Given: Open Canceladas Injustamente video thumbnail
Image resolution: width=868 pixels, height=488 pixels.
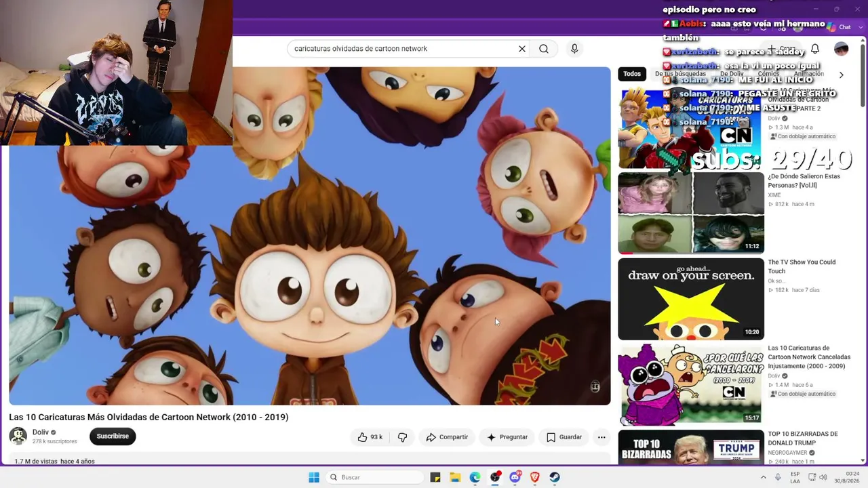Looking at the screenshot, I should pos(691,385).
